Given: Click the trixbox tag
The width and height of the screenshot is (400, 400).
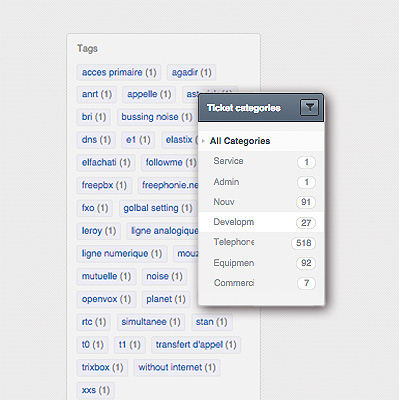Looking at the screenshot, I should [x=102, y=367].
